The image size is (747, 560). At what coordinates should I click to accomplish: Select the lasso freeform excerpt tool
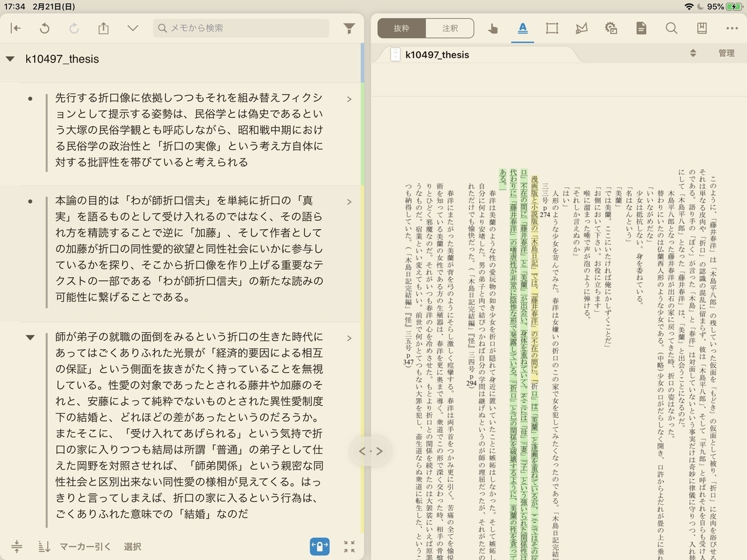pos(582,28)
